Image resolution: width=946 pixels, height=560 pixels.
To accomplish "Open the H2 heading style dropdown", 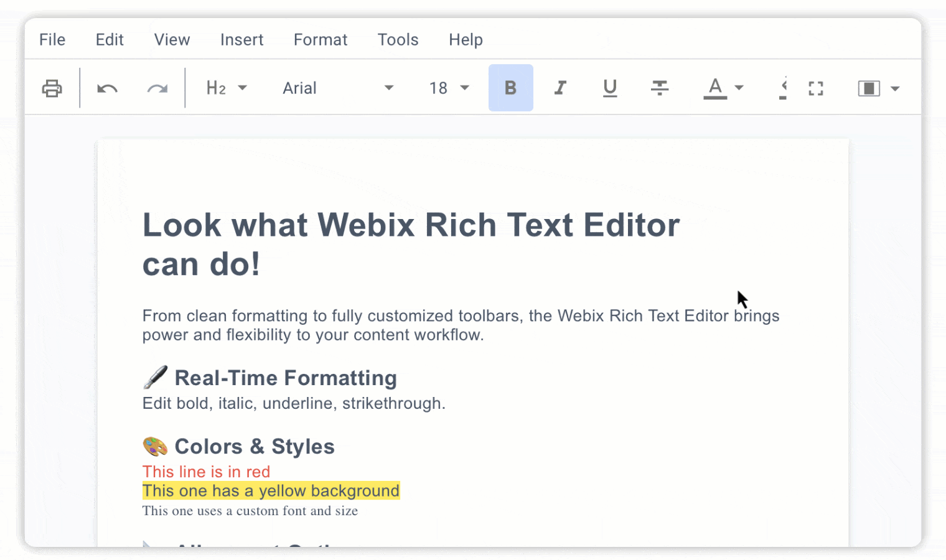I will (x=227, y=88).
